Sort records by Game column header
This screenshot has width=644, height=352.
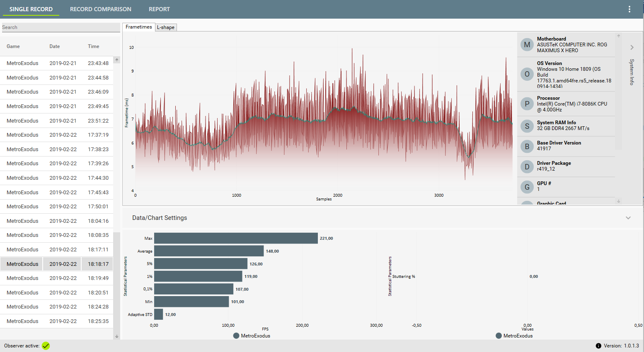click(x=13, y=46)
